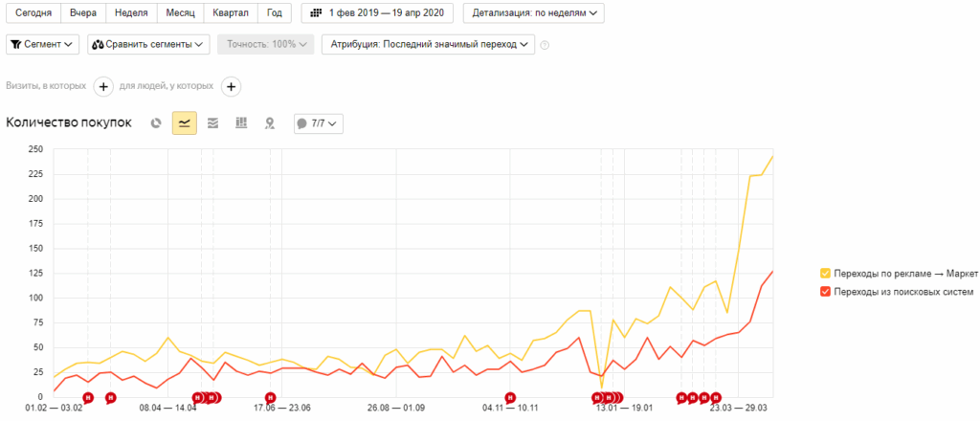Open the annotations 7/7 filter

pos(318,123)
